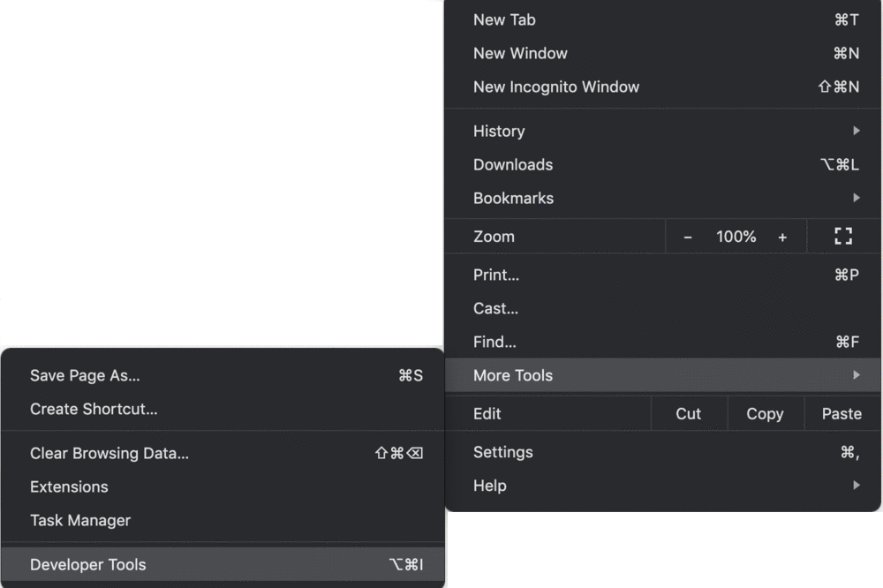Decrease zoom with the minus button

[688, 237]
